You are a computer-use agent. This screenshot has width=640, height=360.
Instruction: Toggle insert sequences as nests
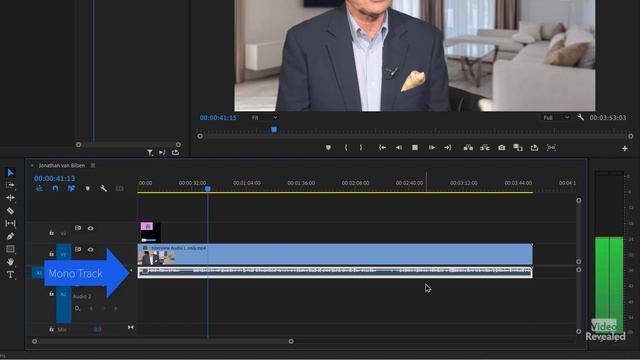coord(39,189)
